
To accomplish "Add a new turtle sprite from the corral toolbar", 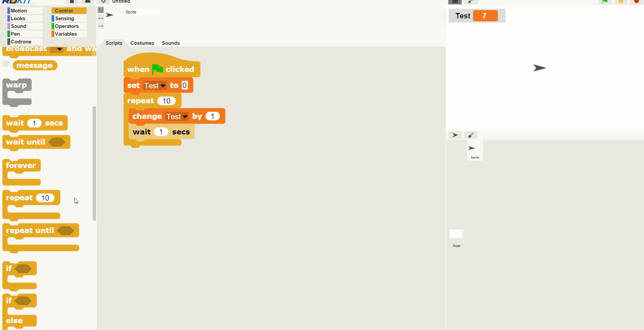I will point(455,135).
